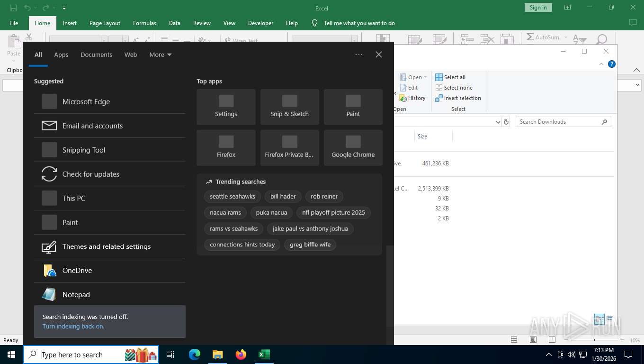This screenshot has width=644, height=364.
Task: Click the Find & Select magnifier icon
Action: [x=601, y=39]
